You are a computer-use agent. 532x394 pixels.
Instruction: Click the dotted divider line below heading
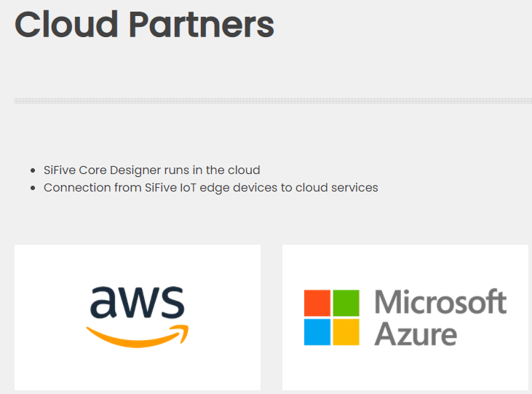point(273,101)
